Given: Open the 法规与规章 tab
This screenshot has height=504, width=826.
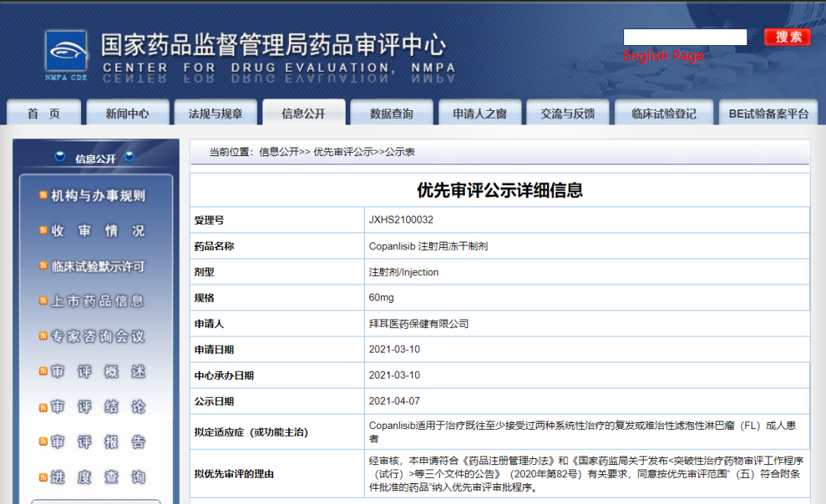Looking at the screenshot, I should (x=216, y=112).
